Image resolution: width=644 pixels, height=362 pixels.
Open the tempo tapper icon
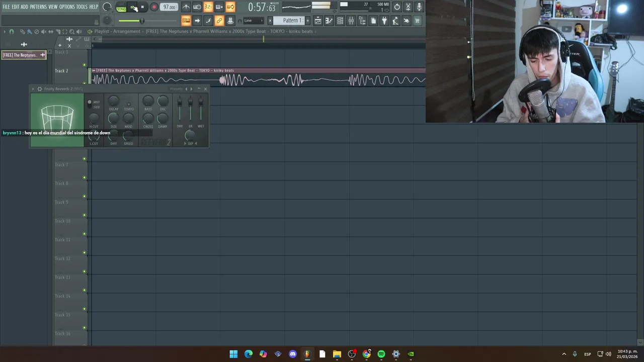tap(395, 21)
